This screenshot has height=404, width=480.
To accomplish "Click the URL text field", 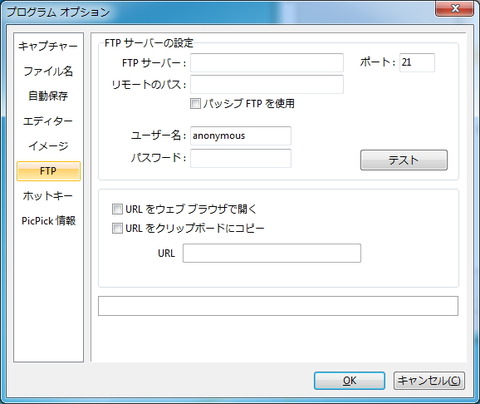I will (x=272, y=253).
